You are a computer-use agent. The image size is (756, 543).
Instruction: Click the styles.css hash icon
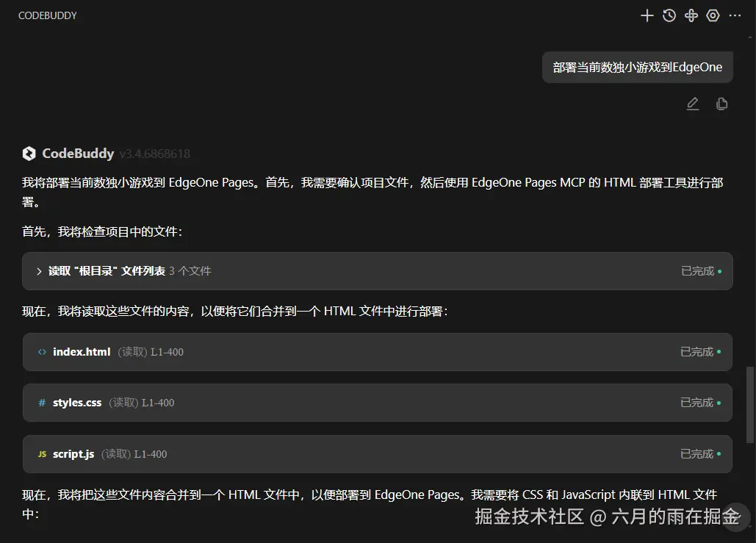click(x=42, y=403)
